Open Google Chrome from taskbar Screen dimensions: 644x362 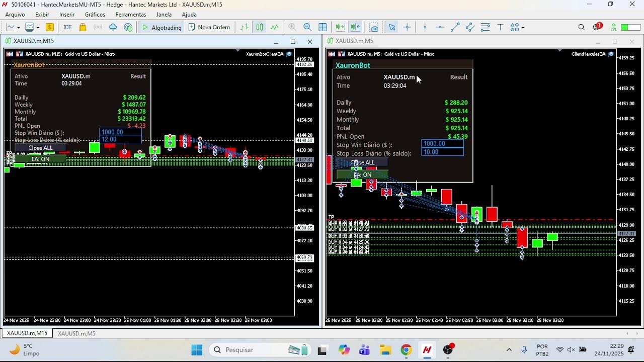coord(406,350)
